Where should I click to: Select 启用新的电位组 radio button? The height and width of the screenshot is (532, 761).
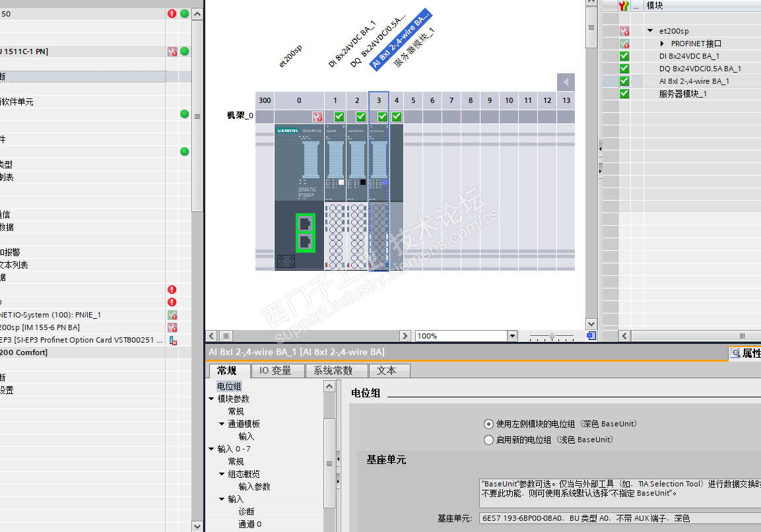tap(488, 440)
